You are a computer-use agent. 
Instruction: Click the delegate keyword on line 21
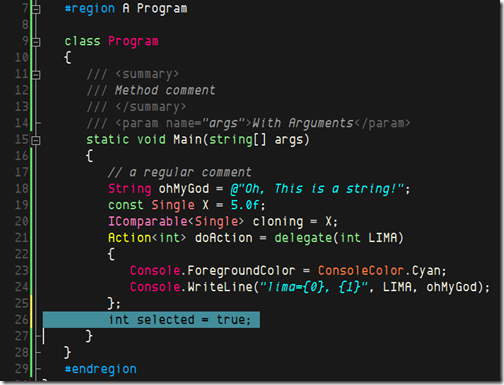point(303,238)
